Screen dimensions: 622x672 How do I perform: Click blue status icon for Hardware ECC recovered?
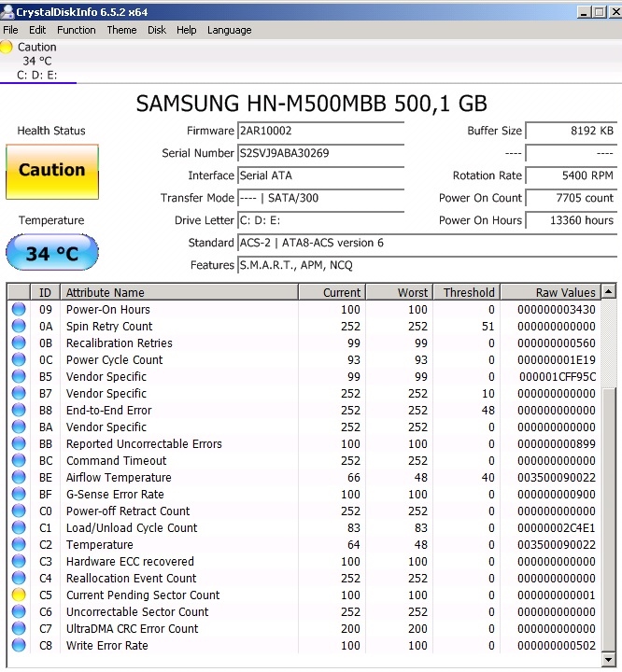pos(19,561)
